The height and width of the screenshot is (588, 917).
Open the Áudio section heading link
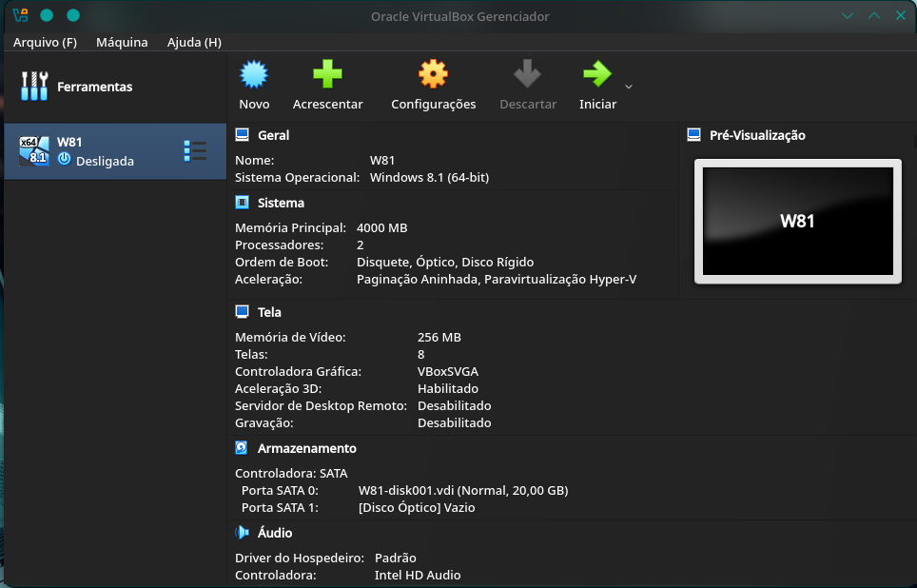[275, 533]
